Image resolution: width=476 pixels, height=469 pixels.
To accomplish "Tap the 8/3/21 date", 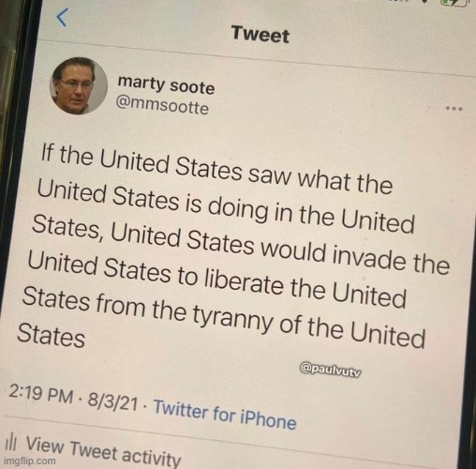I will [x=112, y=402].
